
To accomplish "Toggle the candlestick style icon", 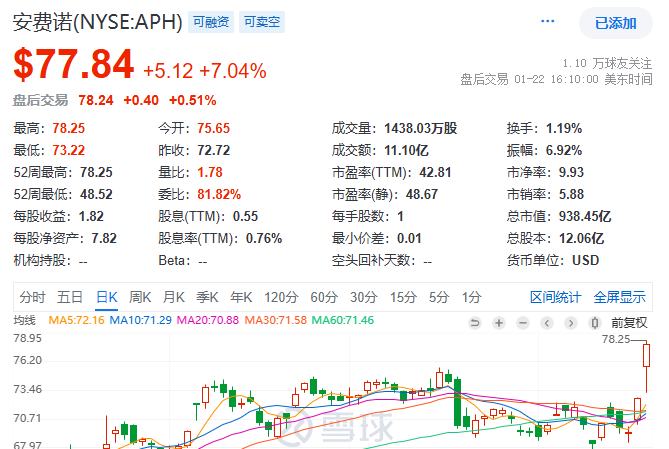I will [x=595, y=323].
